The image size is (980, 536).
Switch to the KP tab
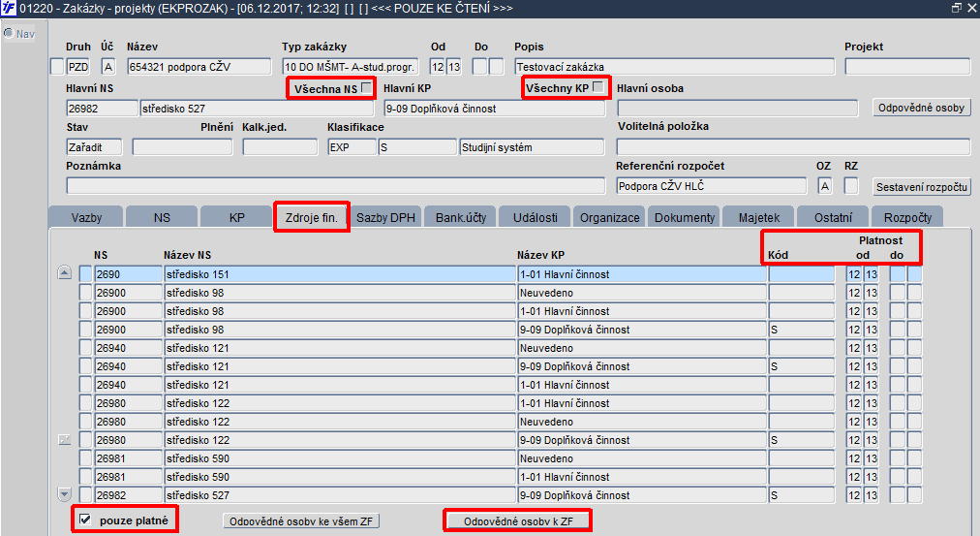[x=237, y=217]
